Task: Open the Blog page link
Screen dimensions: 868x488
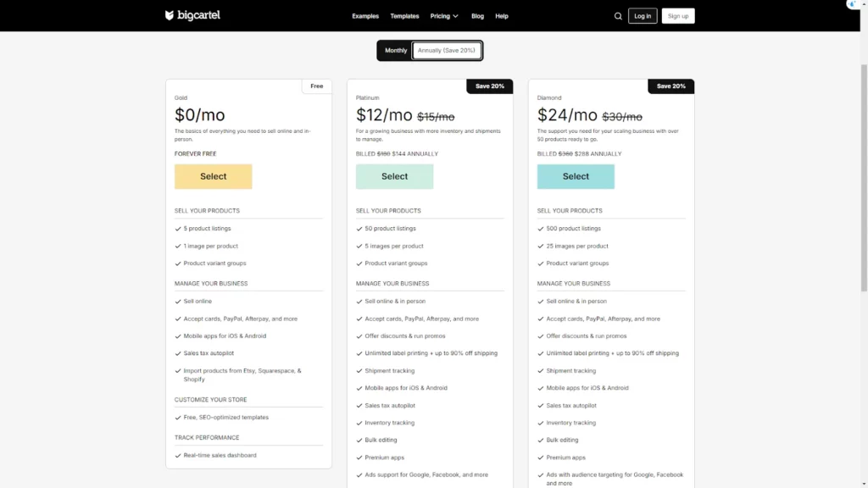Action: (x=477, y=16)
